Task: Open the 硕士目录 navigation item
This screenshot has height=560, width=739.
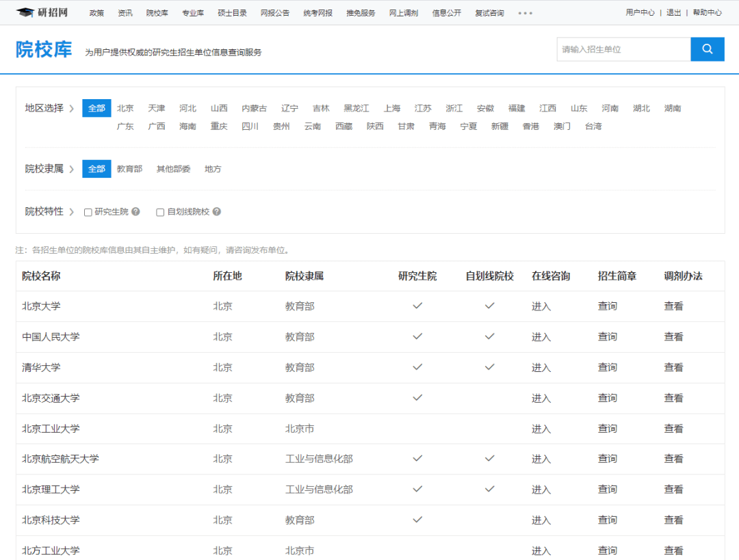Action: tap(233, 13)
